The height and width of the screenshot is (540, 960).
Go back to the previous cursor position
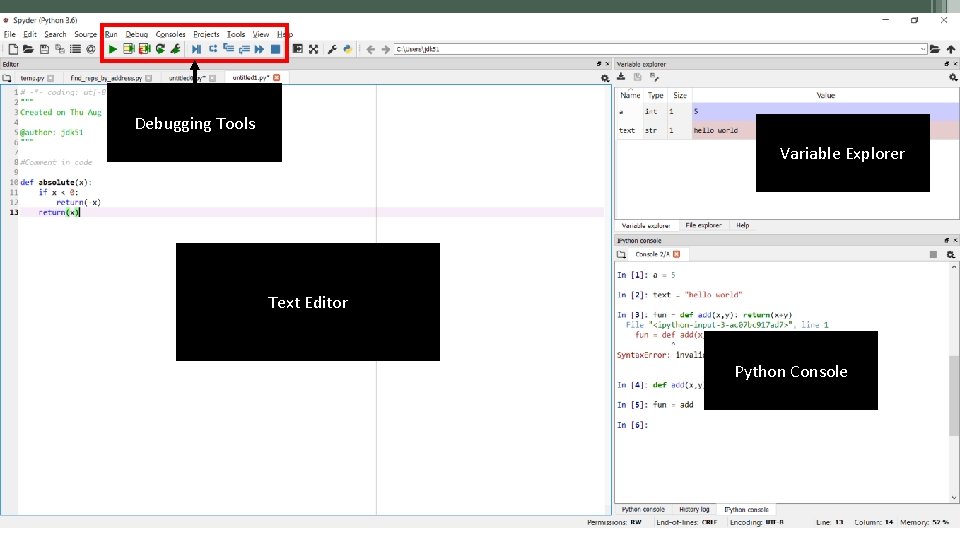click(370, 49)
